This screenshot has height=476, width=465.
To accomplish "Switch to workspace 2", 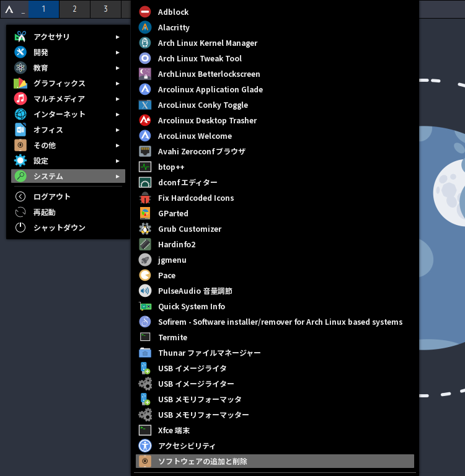I will [x=75, y=9].
